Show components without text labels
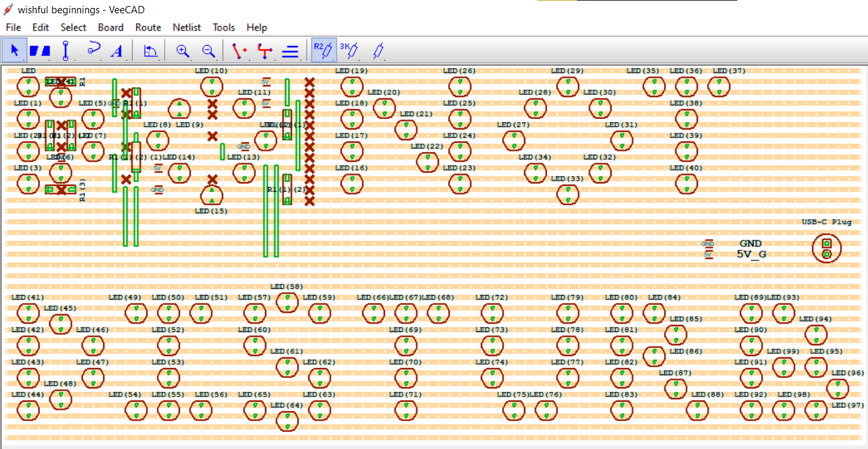The image size is (868, 449). click(378, 50)
